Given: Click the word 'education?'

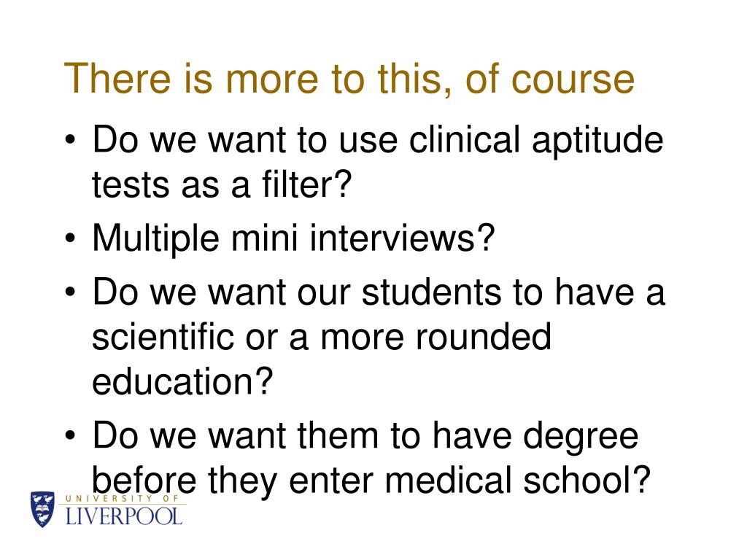Looking at the screenshot, I should tap(182, 381).
